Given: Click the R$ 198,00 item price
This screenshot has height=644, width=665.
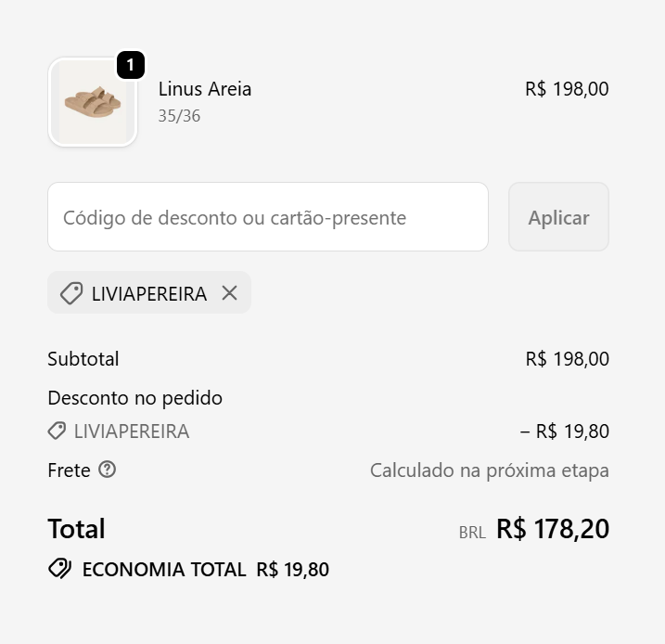Looking at the screenshot, I should coord(567,89).
